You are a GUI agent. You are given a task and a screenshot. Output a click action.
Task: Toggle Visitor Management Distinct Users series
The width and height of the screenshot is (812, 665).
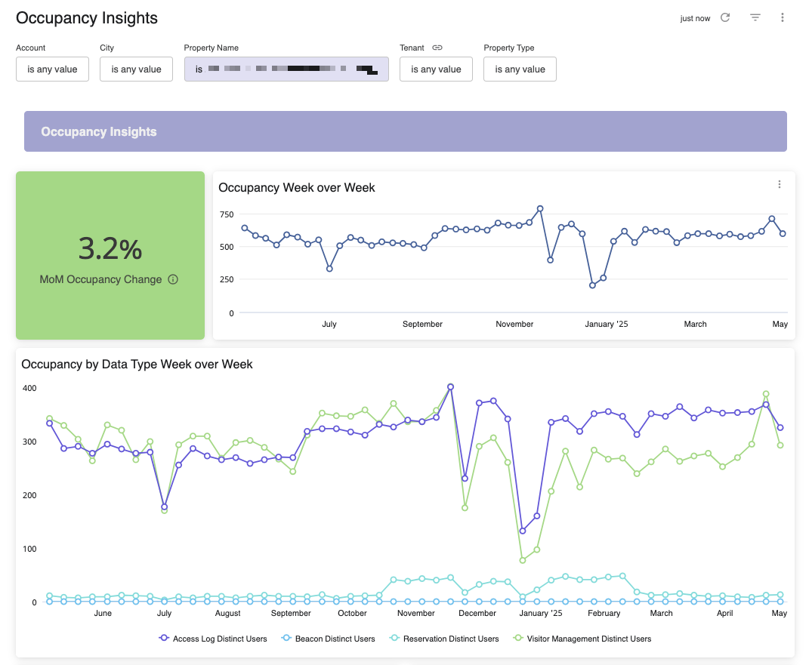[x=588, y=639]
